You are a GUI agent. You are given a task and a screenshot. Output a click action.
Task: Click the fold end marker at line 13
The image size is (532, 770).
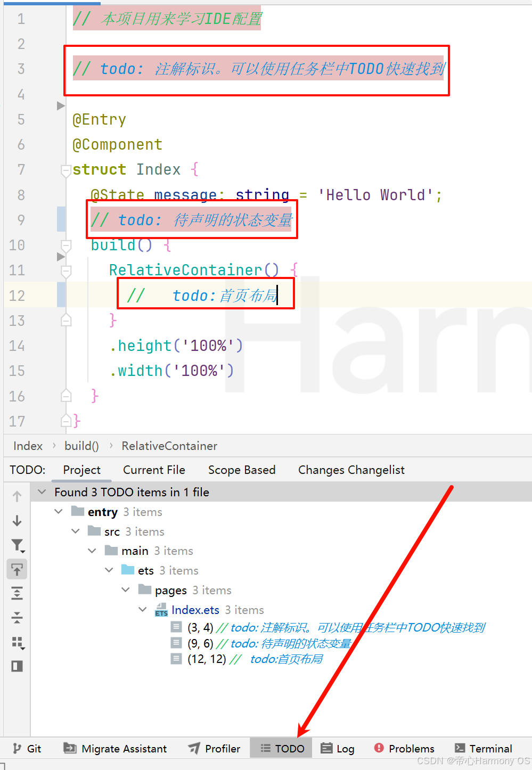(66, 320)
